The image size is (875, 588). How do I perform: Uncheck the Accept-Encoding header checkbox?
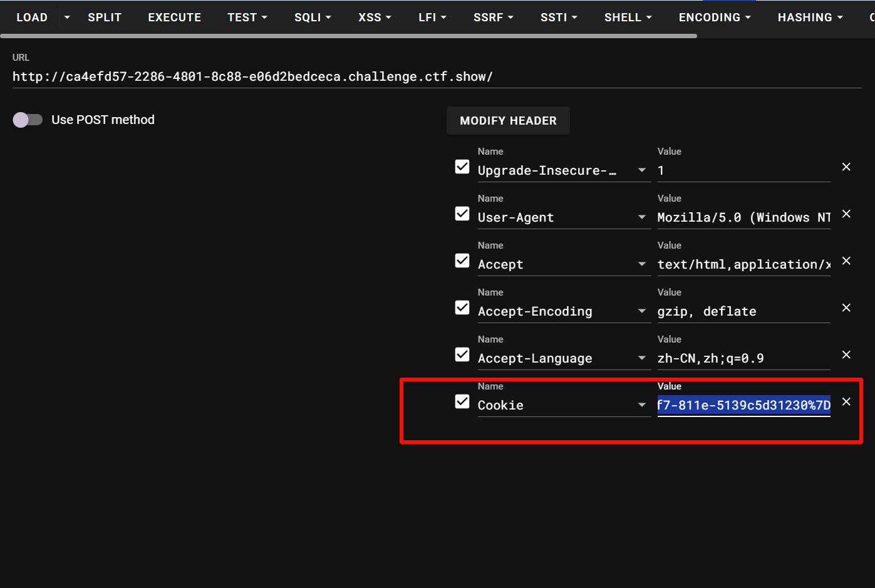click(x=462, y=307)
